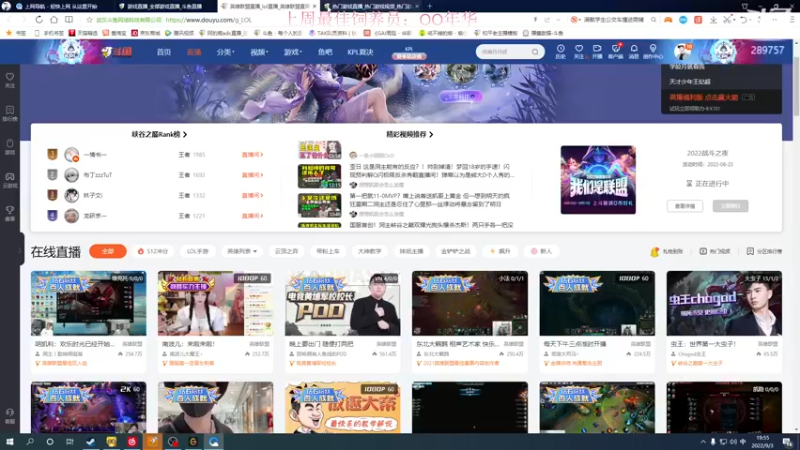Select the S12冲分 filter tab
Viewport: 800px width, 450px height.
pyautogui.click(x=153, y=251)
